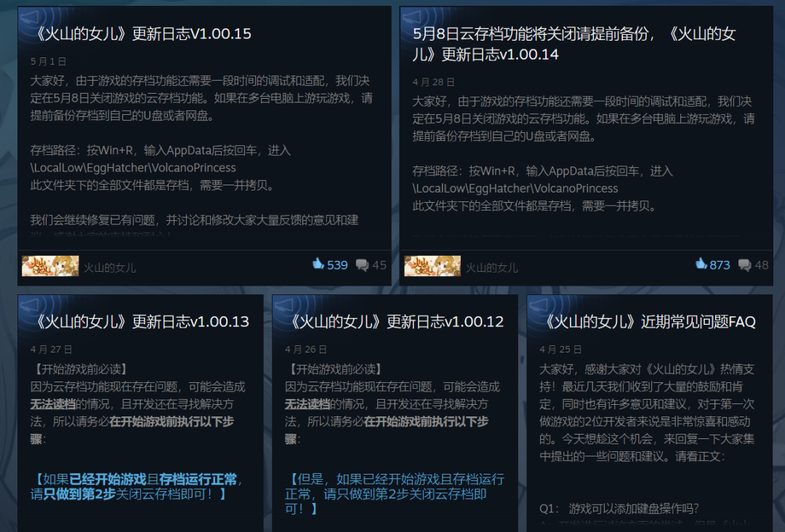Open the 5月8日云存档功能將关闭 v1.00.14 title
The height and width of the screenshot is (532, 785).
pos(574,44)
